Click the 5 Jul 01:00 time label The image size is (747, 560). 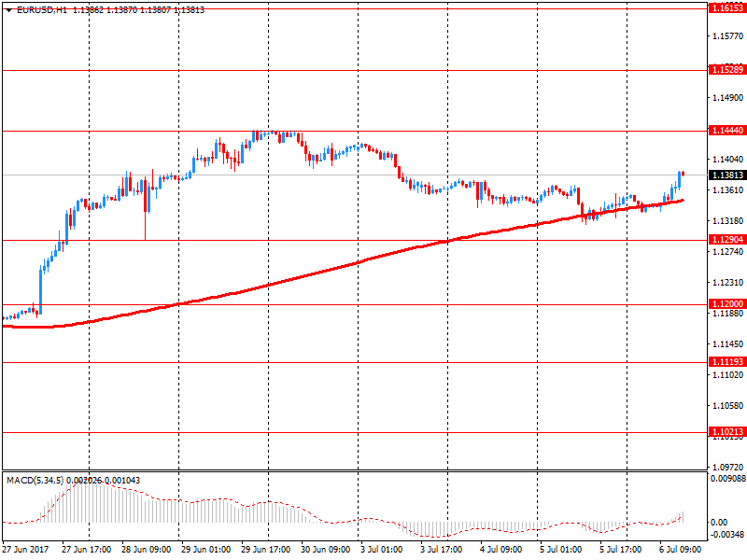point(561,549)
